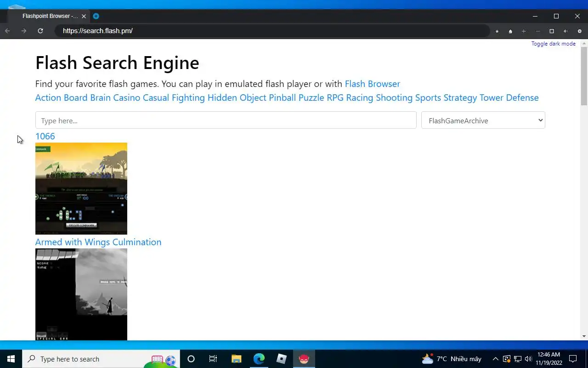Launch Microsoft Edge from the taskbar
Image resolution: width=588 pixels, height=368 pixels.
259,359
